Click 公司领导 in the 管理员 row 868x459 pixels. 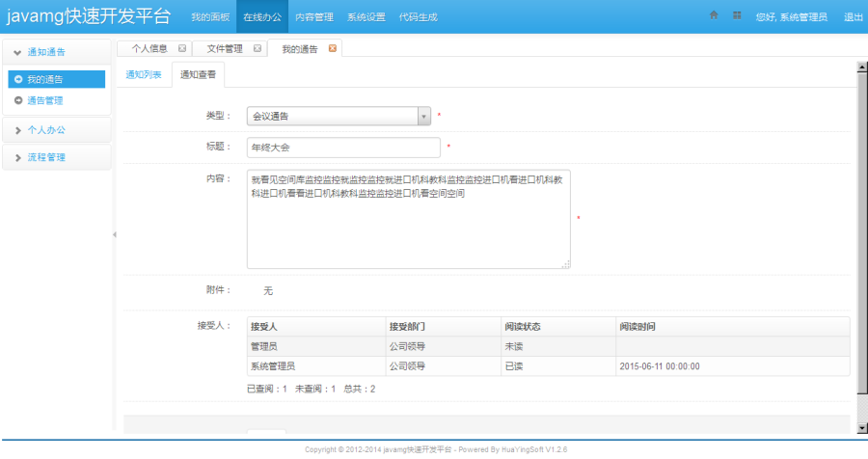pos(407,346)
